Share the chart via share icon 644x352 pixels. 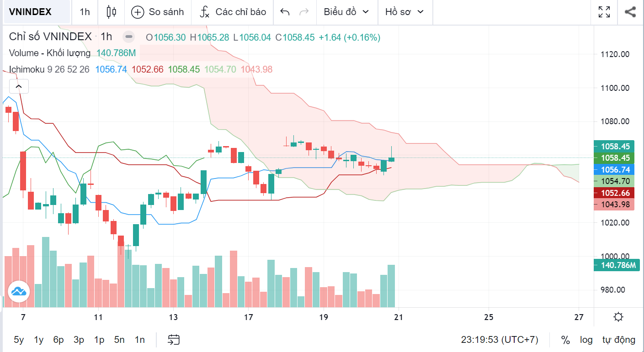(x=630, y=12)
